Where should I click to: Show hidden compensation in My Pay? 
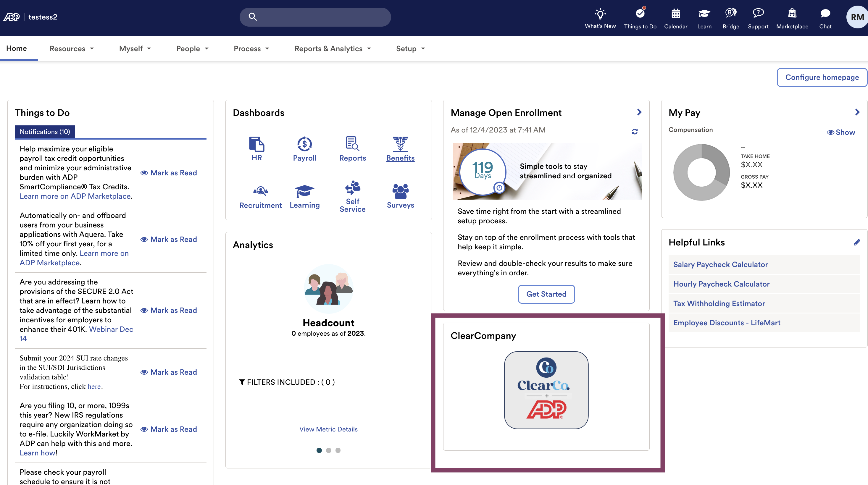pyautogui.click(x=841, y=132)
